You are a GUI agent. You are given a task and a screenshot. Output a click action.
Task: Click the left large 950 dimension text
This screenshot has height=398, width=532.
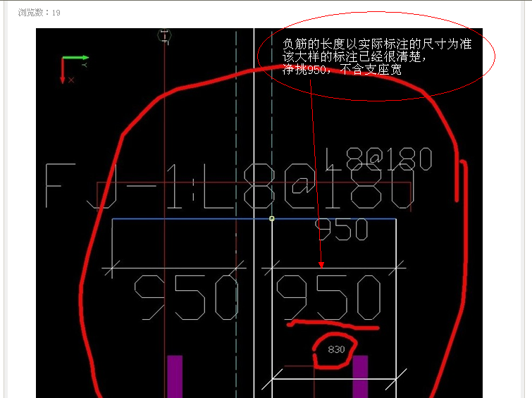click(187, 297)
